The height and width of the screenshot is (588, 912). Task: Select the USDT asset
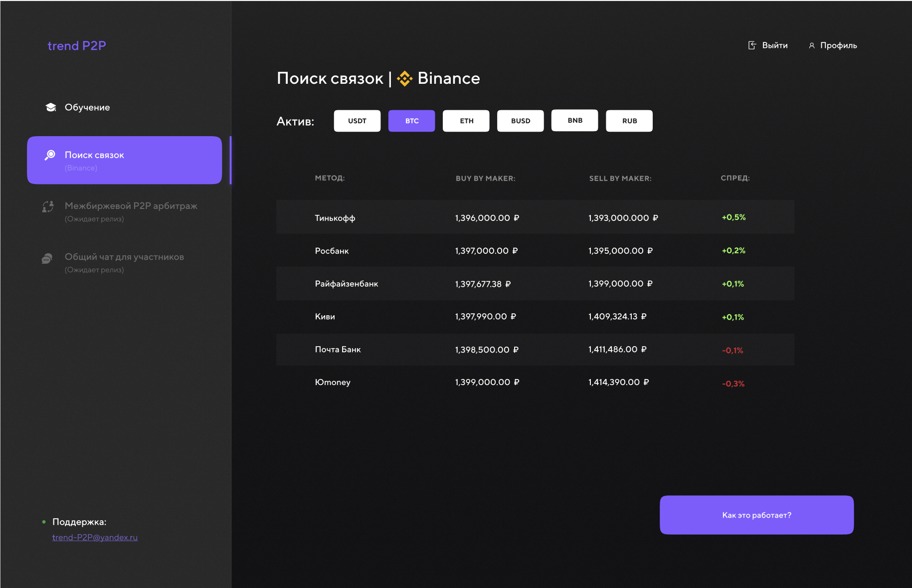[x=357, y=121]
